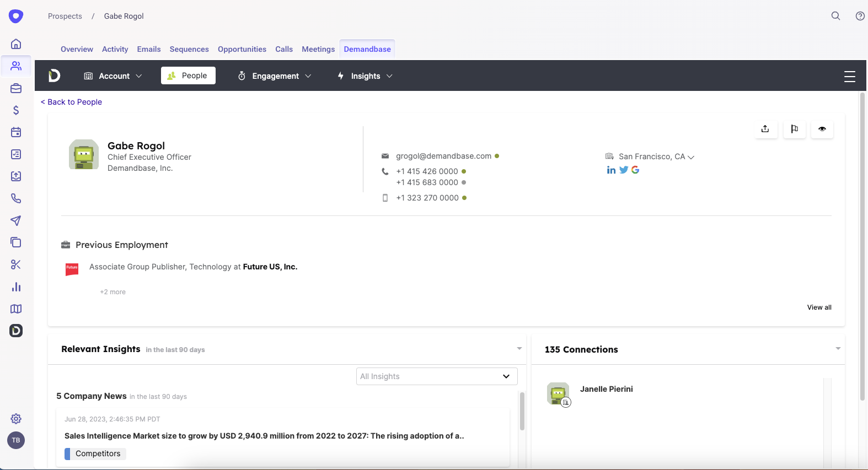Open the All Insights dropdown filter
The height and width of the screenshot is (470, 868).
[437, 376]
